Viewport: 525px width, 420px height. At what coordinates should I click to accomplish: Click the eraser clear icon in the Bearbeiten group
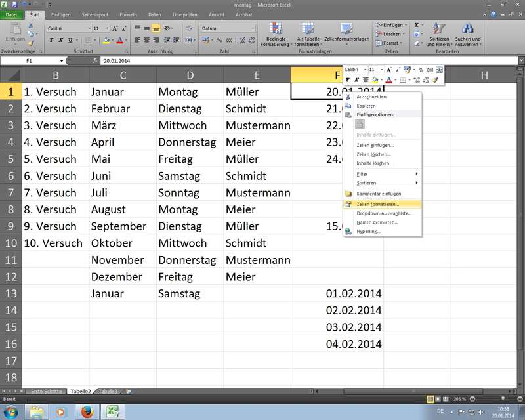(417, 43)
